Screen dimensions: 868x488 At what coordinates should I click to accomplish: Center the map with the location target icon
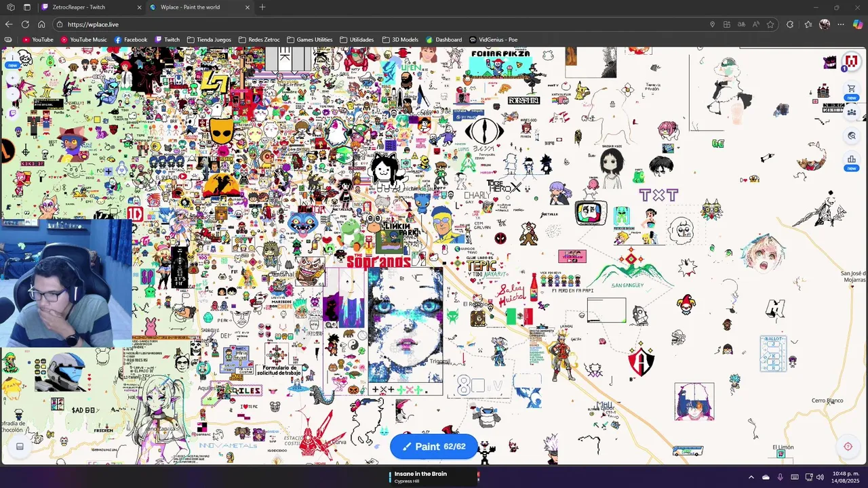coord(848,446)
